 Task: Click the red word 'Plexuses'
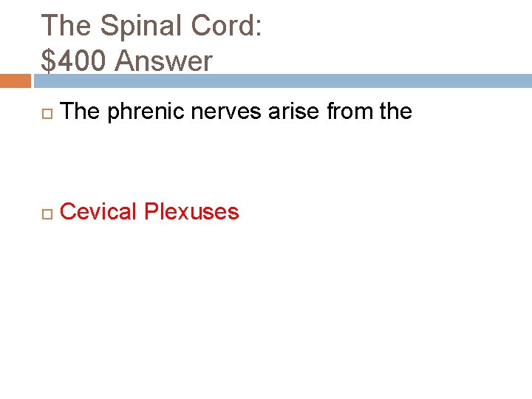[x=191, y=212]
